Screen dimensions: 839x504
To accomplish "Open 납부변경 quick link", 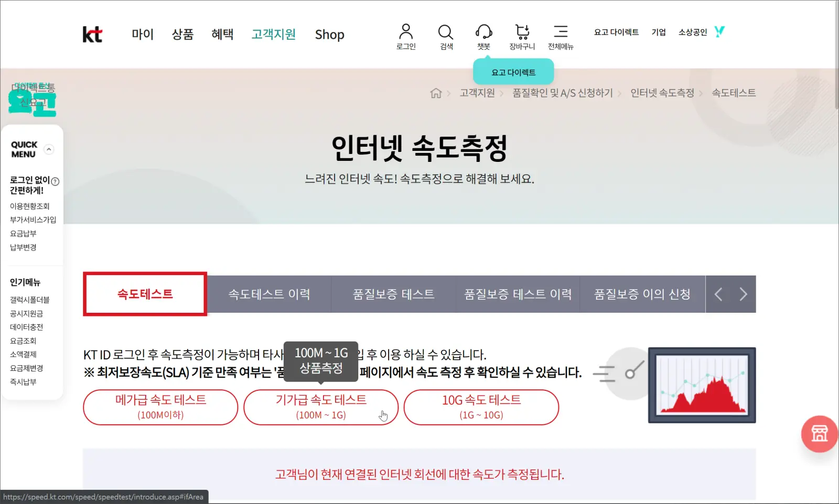I will 23,247.
